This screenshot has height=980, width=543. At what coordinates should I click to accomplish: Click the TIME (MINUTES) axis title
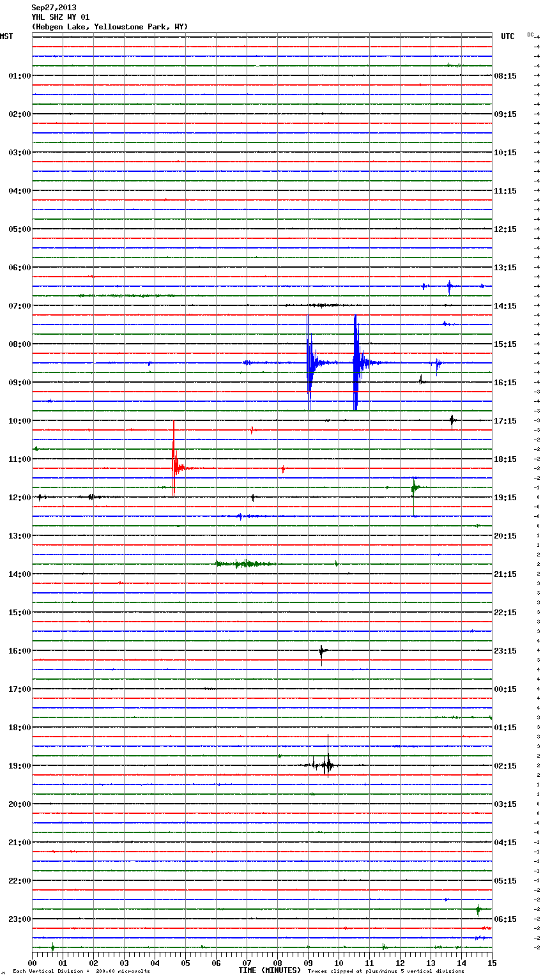pos(270,970)
